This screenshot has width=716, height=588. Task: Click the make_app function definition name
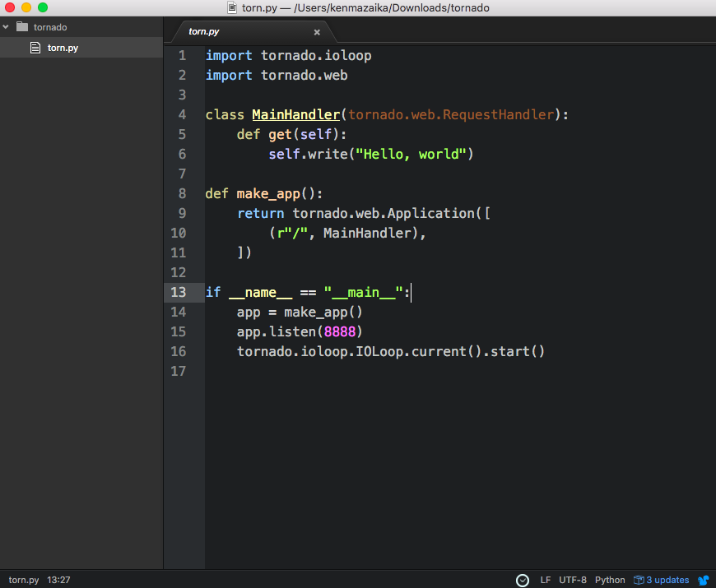coord(268,194)
